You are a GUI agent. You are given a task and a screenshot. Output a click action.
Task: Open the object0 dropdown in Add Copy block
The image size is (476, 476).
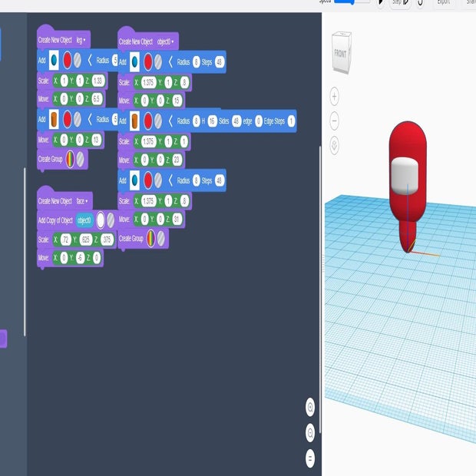pyautogui.click(x=84, y=220)
